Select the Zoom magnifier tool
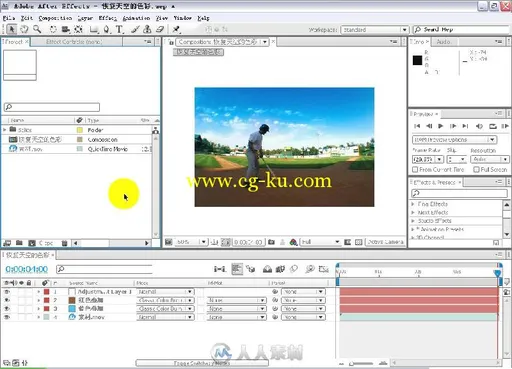The height and width of the screenshot is (369, 512). pos(37,29)
